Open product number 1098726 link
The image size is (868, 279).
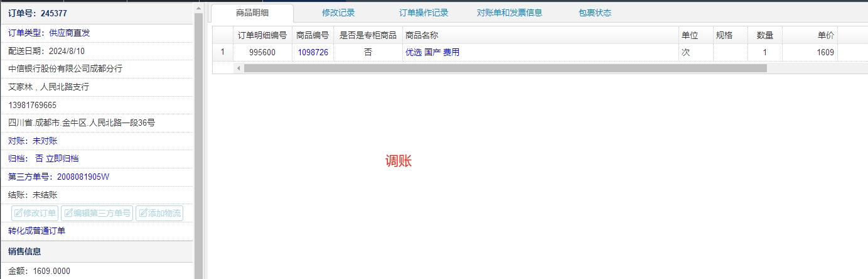313,53
